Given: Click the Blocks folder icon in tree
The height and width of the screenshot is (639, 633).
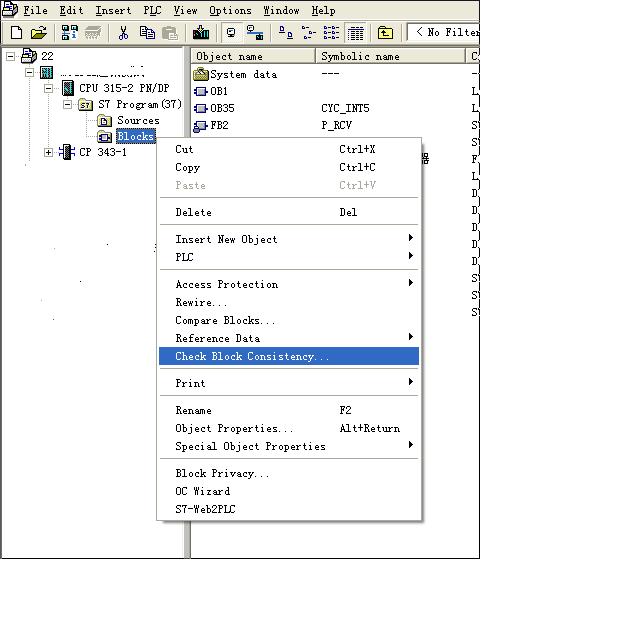Looking at the screenshot, I should (105, 137).
